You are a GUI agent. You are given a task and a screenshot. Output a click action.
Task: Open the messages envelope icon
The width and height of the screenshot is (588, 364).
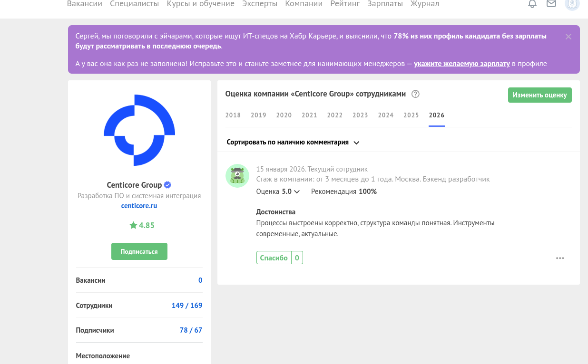[x=551, y=4]
